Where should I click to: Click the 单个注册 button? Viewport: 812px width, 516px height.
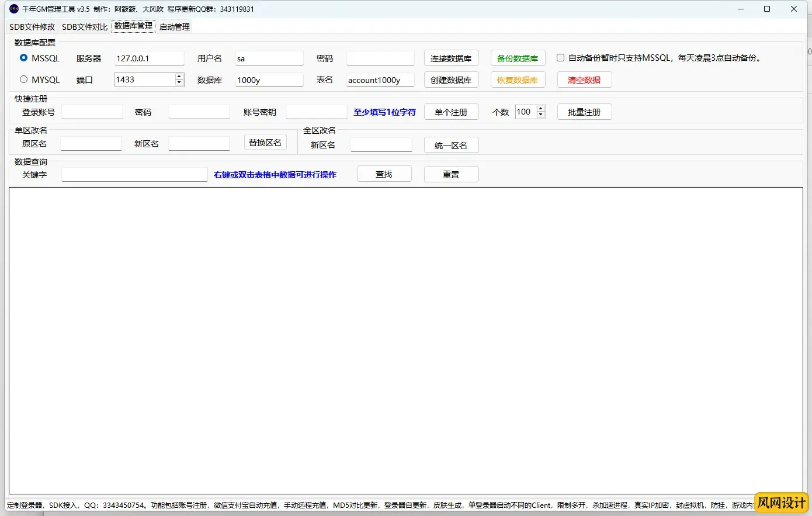pyautogui.click(x=451, y=112)
